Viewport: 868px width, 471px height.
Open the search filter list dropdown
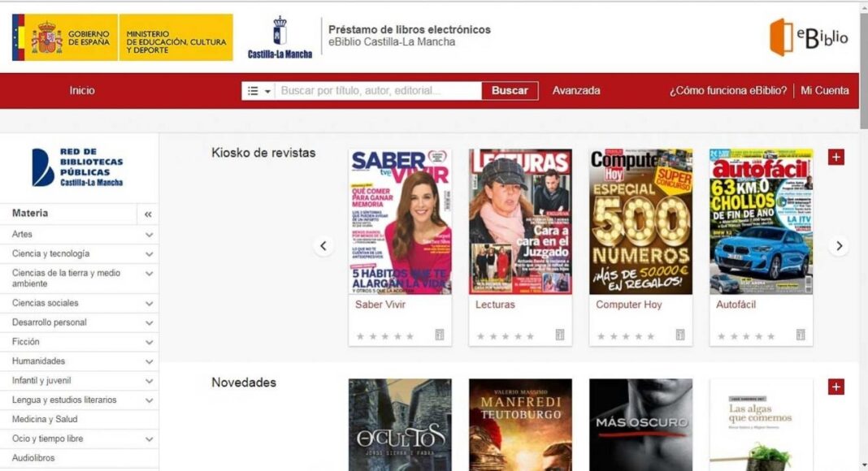click(258, 91)
